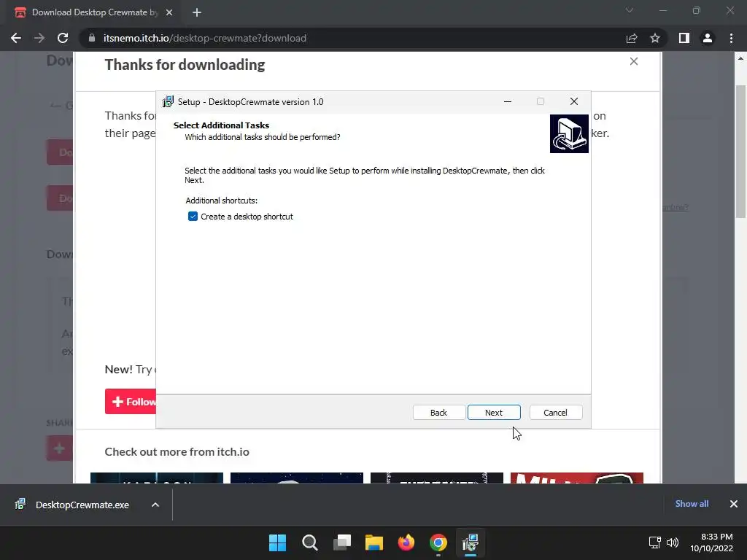Click the 'Select Additional Tasks' heading
Screen dimensions: 747x560
coord(221,125)
